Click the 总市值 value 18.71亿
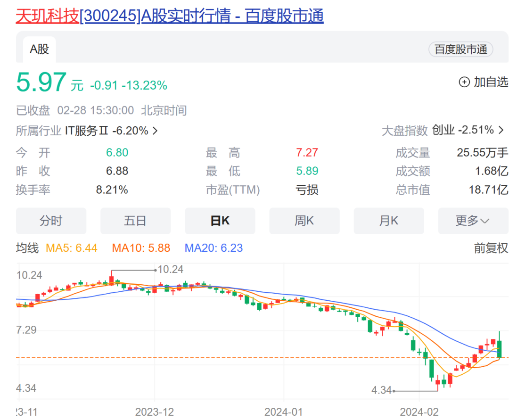 click(489, 190)
